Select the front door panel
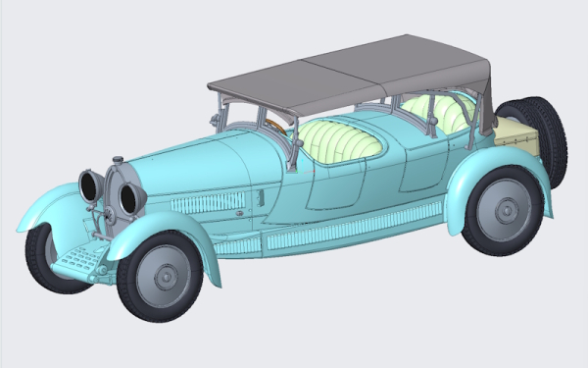Viewport: 588px width, 368px height. tap(335, 185)
